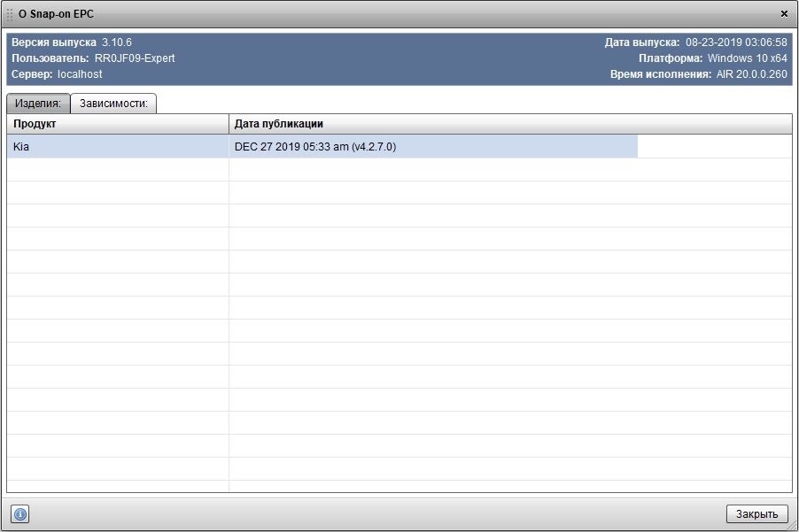This screenshot has width=799, height=532.
Task: Close the About Snap-on EPC dialog with X
Action: click(784, 14)
